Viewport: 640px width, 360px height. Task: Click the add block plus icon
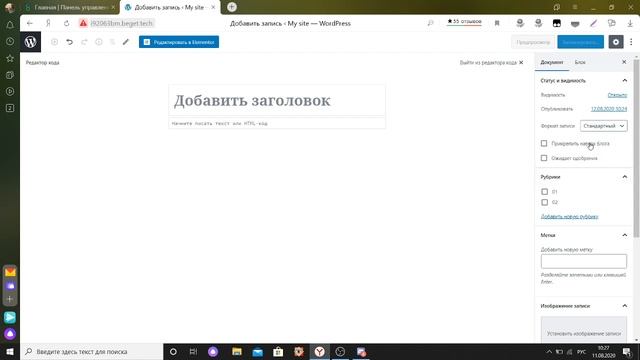[54, 42]
